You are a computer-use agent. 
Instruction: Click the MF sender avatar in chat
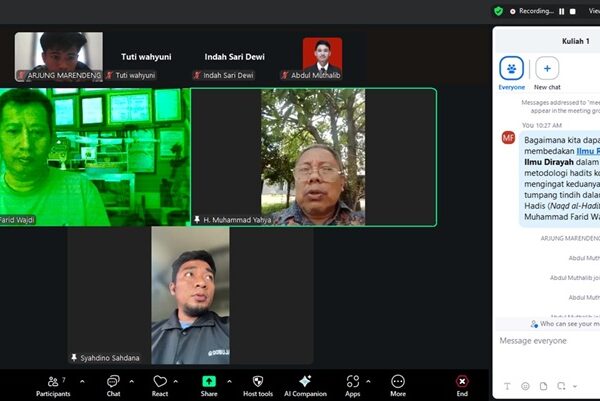508,138
